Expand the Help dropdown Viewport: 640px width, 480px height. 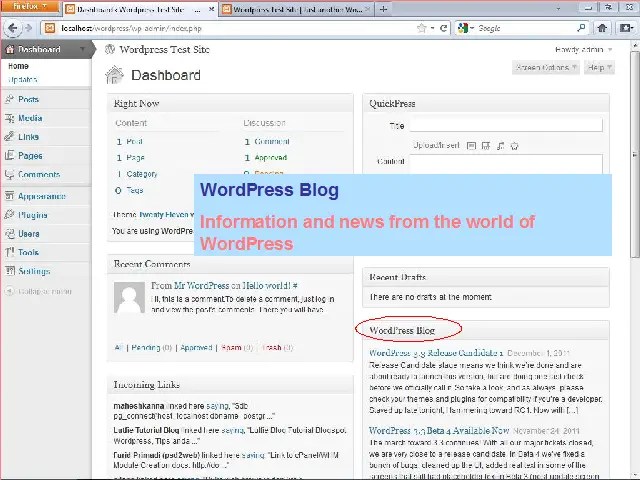point(599,67)
